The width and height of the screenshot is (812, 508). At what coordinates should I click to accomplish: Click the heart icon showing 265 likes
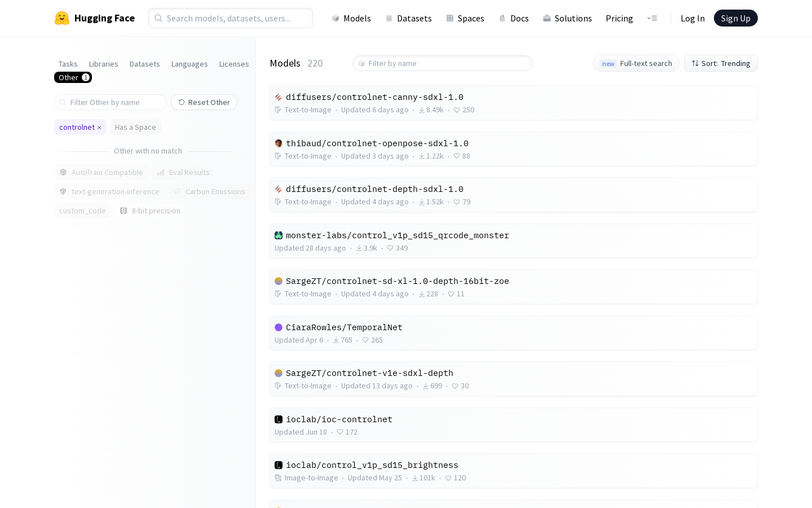(365, 340)
